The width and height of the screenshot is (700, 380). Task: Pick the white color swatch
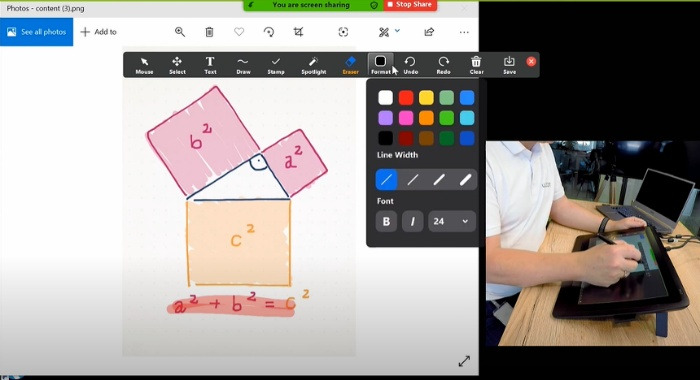click(385, 97)
